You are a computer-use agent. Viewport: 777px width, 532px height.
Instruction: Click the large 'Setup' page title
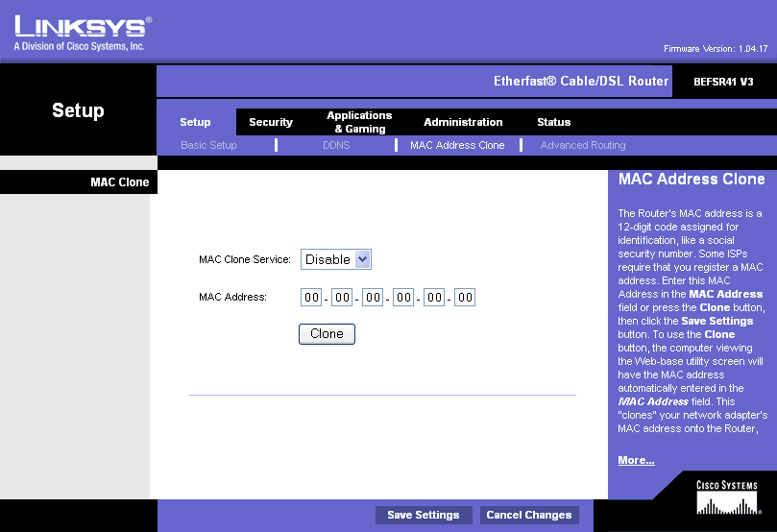click(x=78, y=110)
